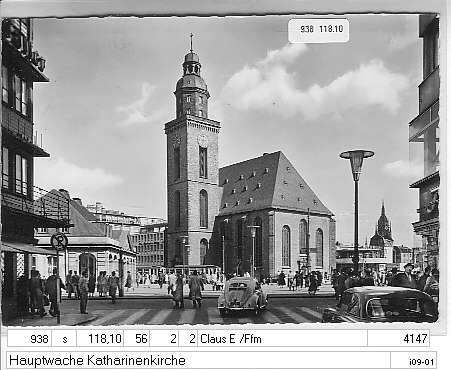Click the 118,10 value field
This screenshot has width=451, height=370.
pos(100,339)
